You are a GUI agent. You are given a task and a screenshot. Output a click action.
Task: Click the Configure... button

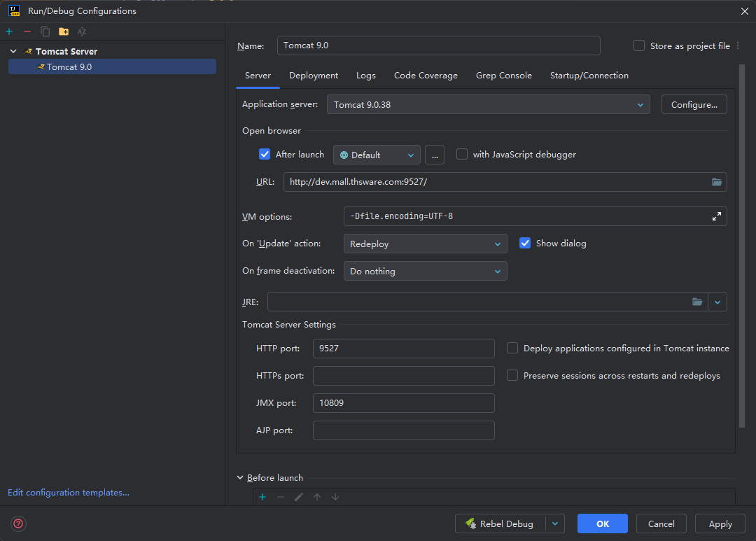(x=694, y=105)
